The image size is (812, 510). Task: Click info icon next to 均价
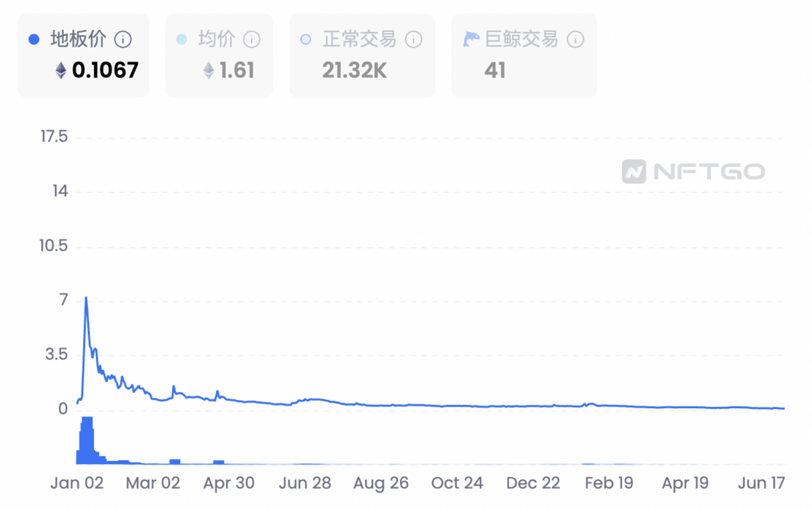click(x=252, y=40)
